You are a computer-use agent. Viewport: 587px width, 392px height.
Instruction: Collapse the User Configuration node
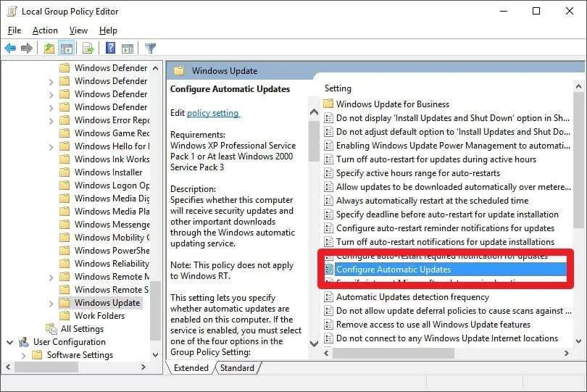10,342
